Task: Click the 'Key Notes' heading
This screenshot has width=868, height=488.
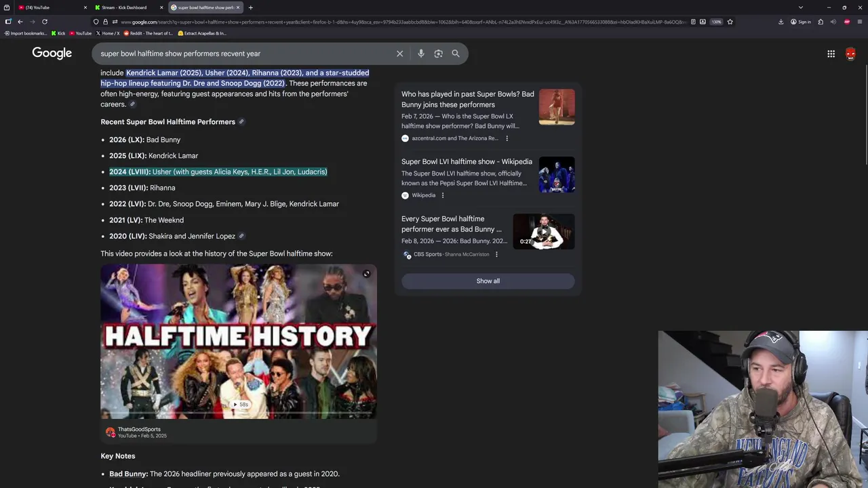Action: click(118, 456)
